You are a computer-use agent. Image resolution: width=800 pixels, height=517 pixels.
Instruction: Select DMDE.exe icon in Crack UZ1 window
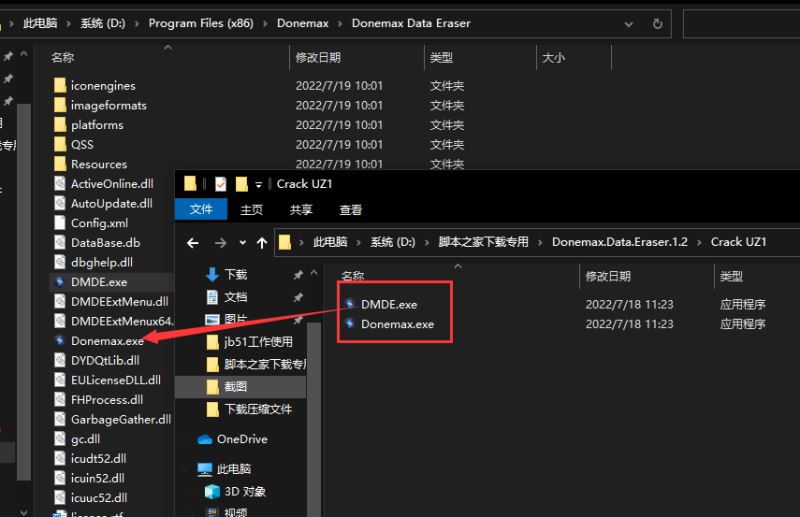click(x=350, y=304)
